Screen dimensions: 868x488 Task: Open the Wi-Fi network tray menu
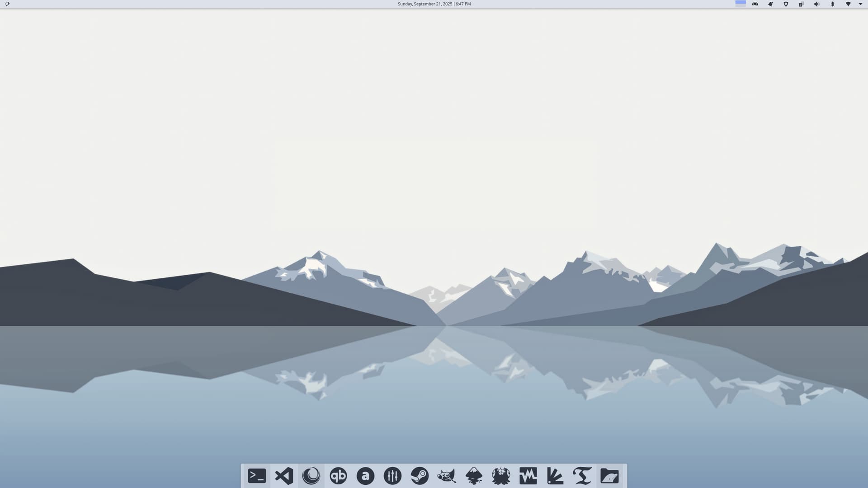point(848,4)
